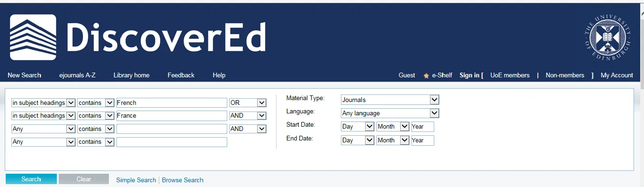The width and height of the screenshot is (644, 187).
Task: Click the Guest label
Action: [x=407, y=75]
